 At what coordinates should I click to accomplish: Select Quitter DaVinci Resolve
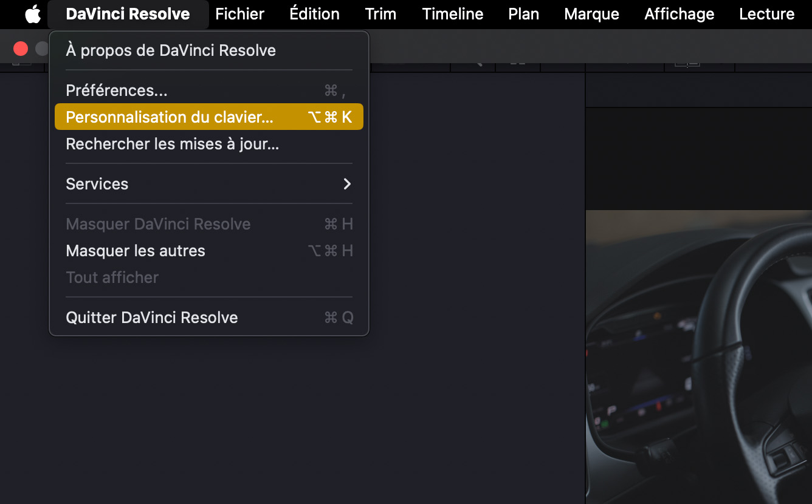tap(209, 318)
